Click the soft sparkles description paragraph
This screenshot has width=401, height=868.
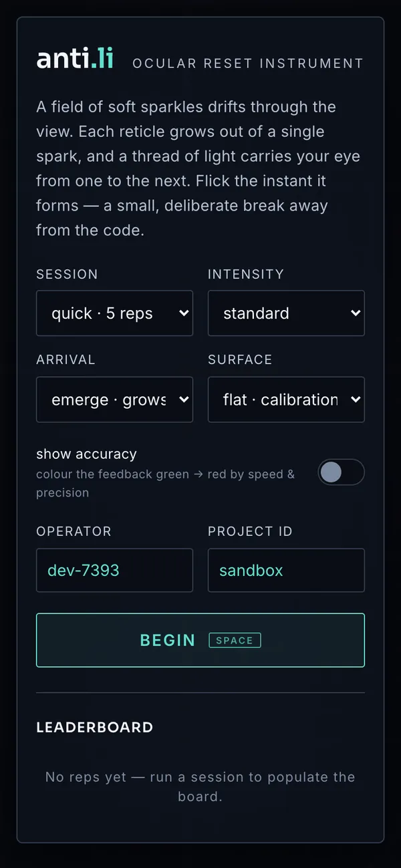pyautogui.click(x=198, y=168)
